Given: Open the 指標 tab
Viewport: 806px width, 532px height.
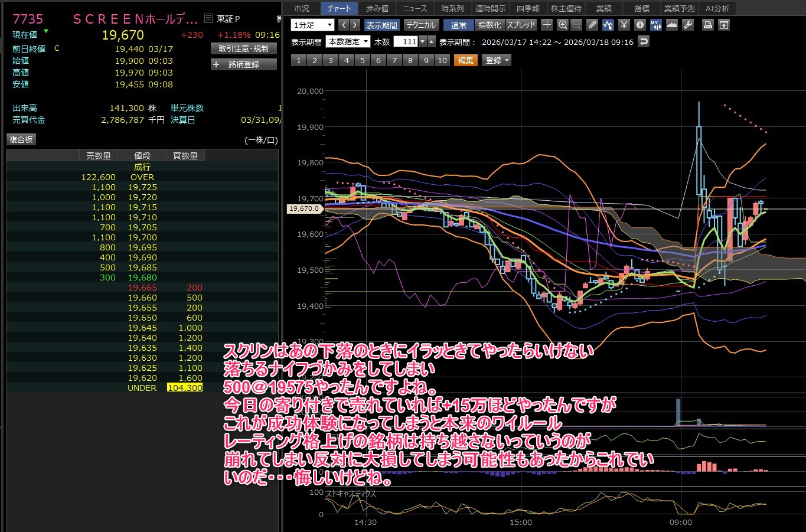Looking at the screenshot, I should [x=642, y=8].
